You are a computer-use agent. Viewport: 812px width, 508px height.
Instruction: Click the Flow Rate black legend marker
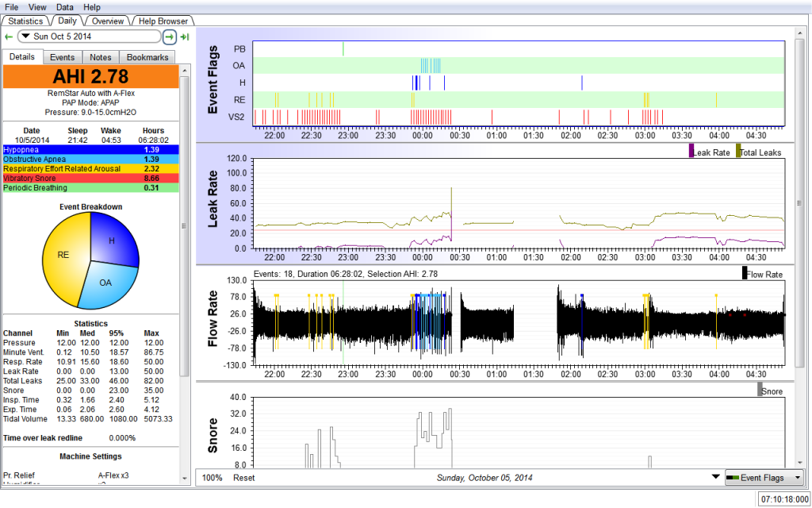coord(745,273)
